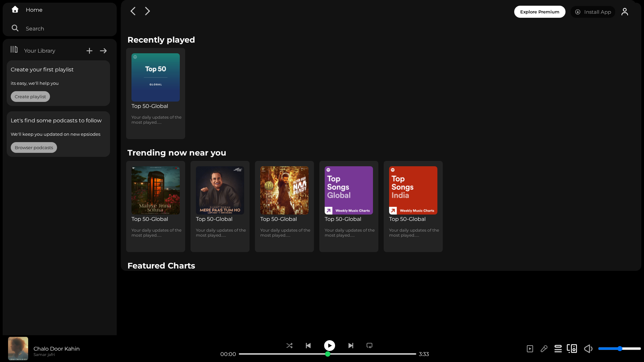Image resolution: width=644 pixels, height=362 pixels.
Task: Click Top 50-Global title under Naa Ready
Action: pyautogui.click(x=278, y=219)
